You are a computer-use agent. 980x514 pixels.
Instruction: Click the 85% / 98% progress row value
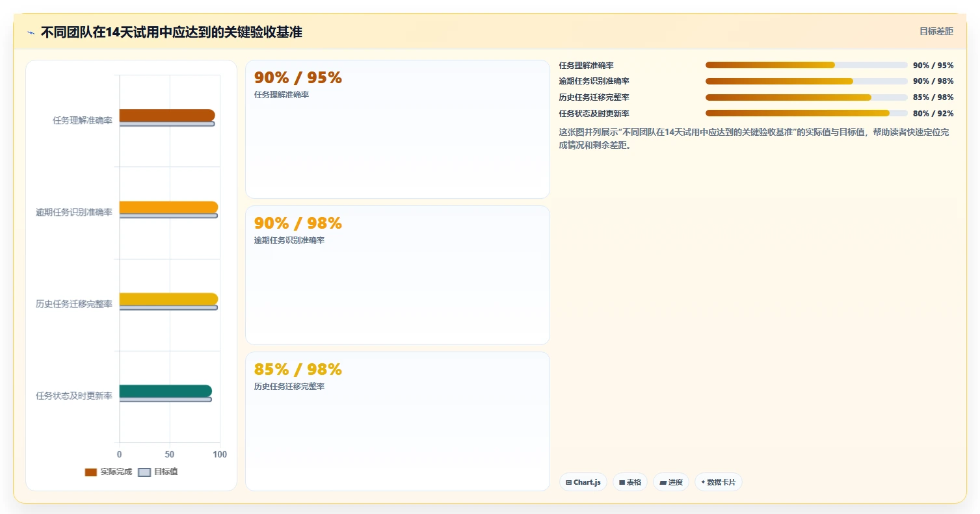933,97
